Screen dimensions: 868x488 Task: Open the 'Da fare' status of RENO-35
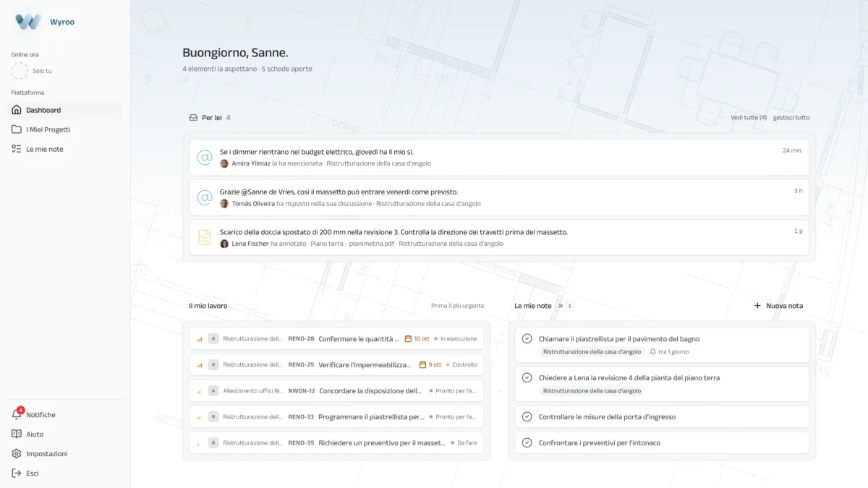(x=464, y=442)
